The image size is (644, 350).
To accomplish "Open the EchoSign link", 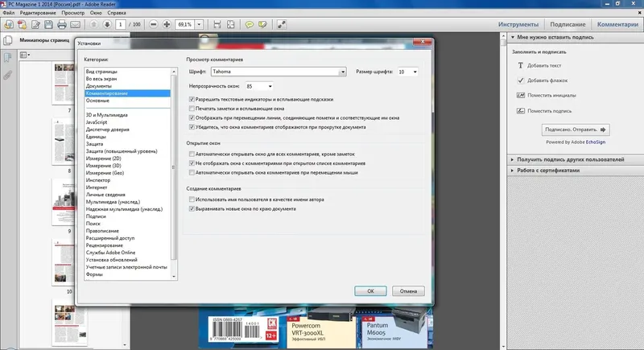I will [x=596, y=142].
